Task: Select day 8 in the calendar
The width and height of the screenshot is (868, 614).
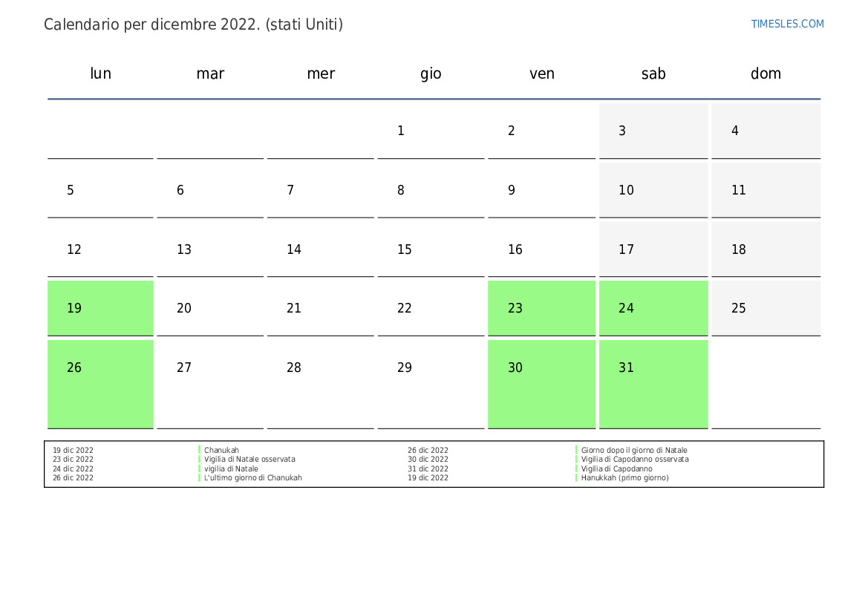Action: click(x=431, y=190)
